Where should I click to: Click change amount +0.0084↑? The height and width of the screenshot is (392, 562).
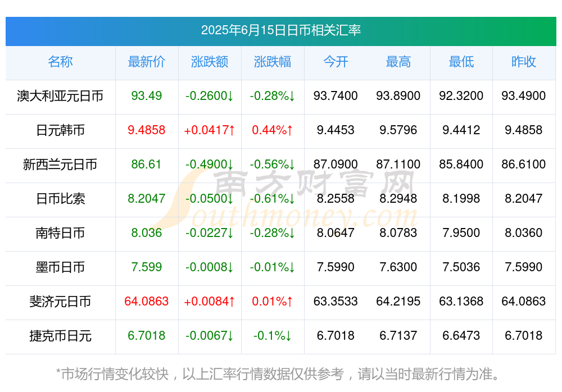pyautogui.click(x=210, y=301)
